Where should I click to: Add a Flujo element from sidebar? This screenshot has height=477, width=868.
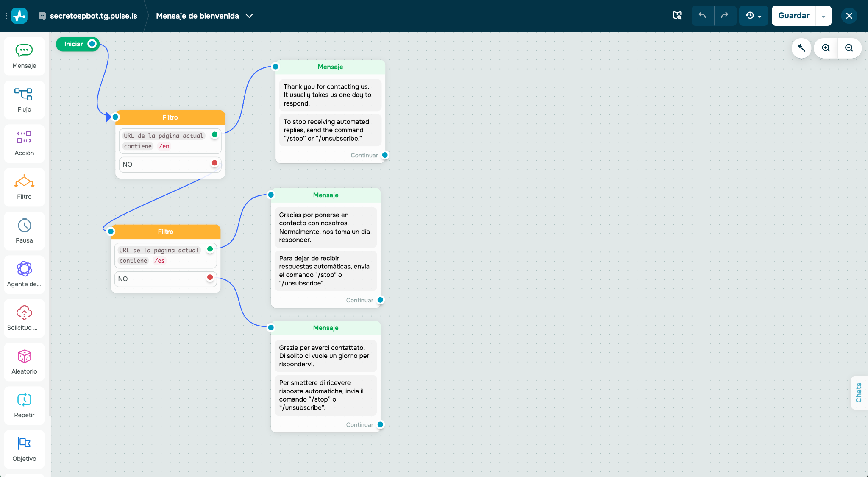pyautogui.click(x=24, y=100)
